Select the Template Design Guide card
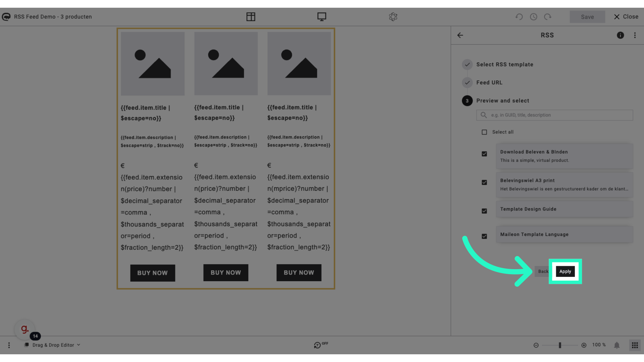 tap(565, 209)
